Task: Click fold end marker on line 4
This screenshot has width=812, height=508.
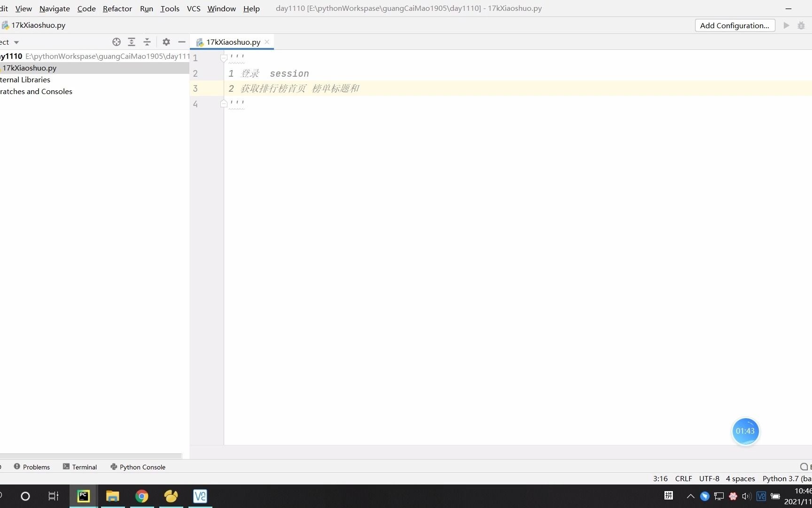Action: coord(224,103)
